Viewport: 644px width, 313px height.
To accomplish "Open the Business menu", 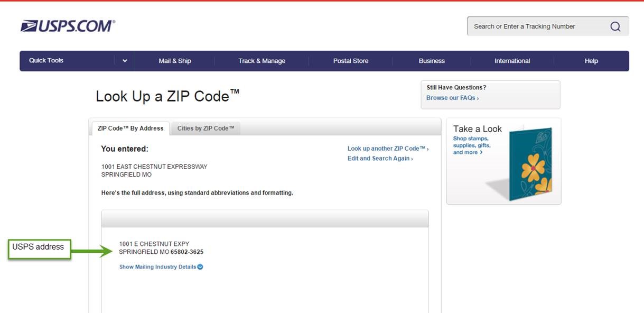I will tap(432, 61).
